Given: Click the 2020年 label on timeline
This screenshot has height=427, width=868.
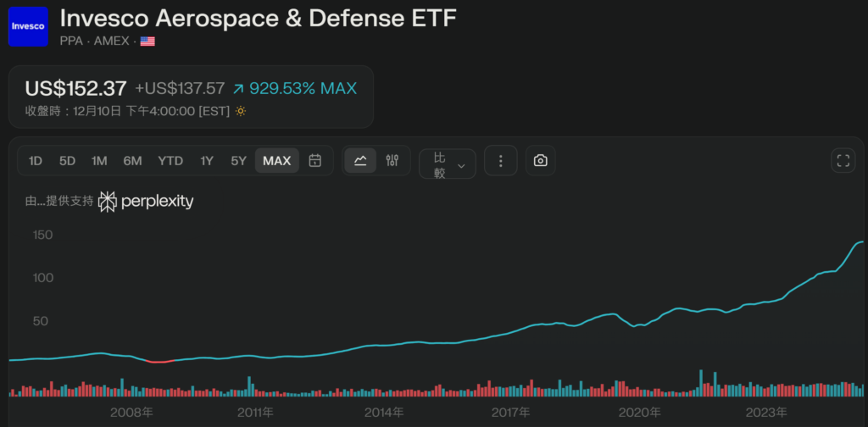Looking at the screenshot, I should pos(639,413).
